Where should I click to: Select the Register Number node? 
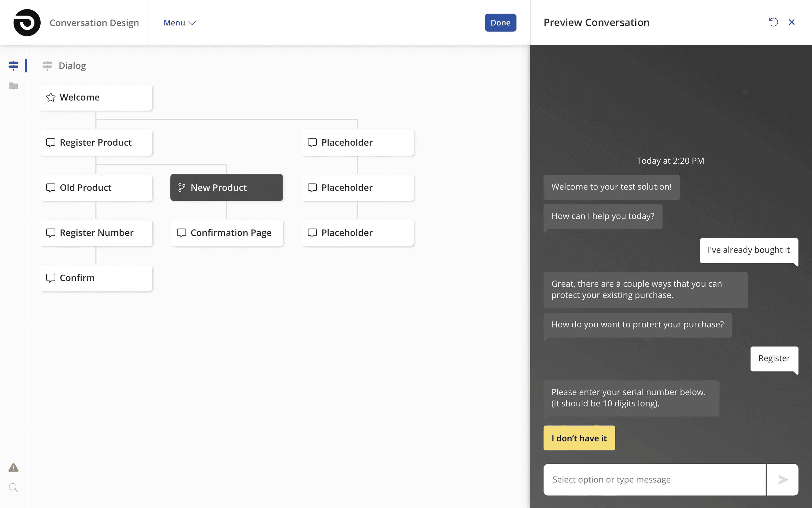[96, 233]
